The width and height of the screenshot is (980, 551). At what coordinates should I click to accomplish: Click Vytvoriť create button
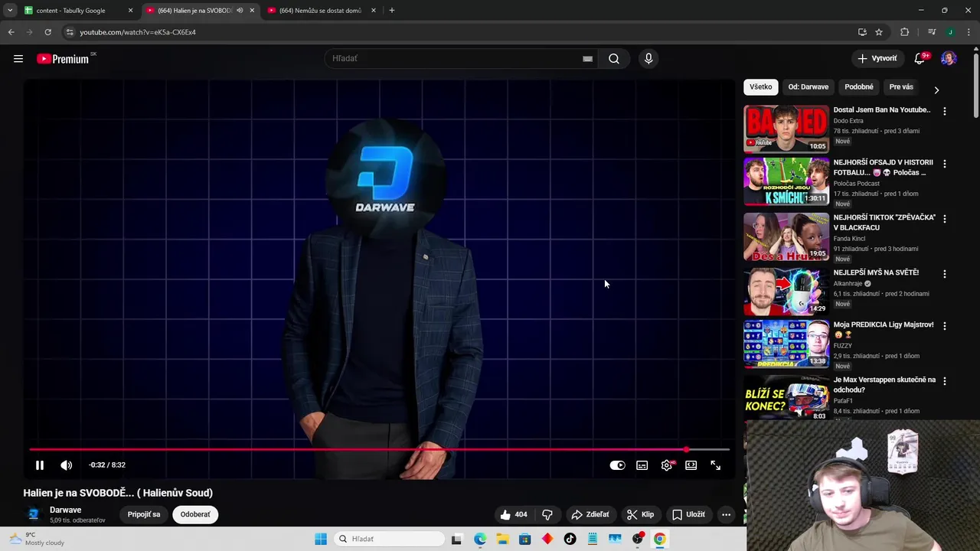click(x=877, y=59)
